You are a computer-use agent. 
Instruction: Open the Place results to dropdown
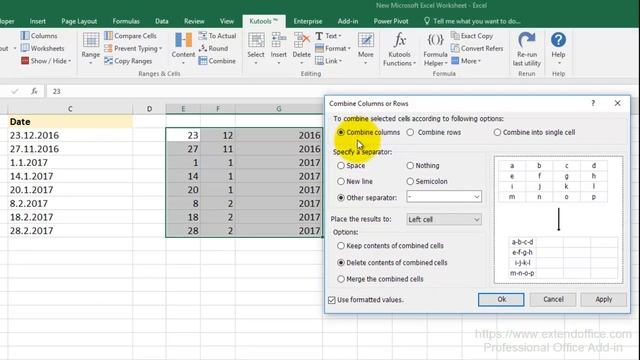tap(444, 220)
